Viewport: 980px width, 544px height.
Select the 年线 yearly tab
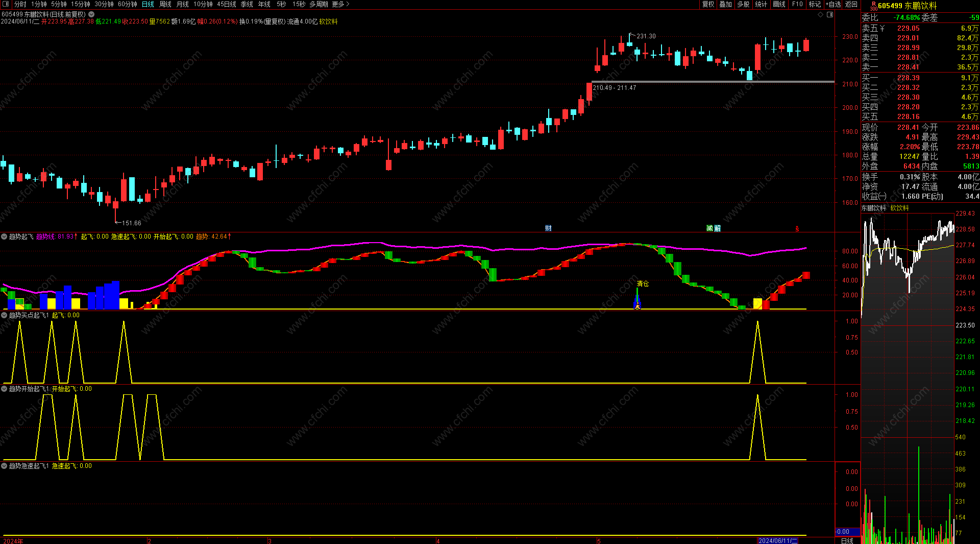pos(264,4)
